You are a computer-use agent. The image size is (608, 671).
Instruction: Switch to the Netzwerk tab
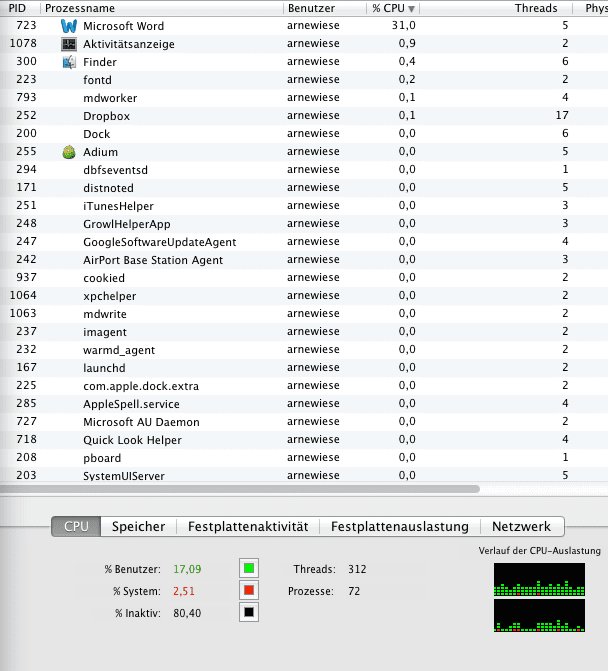[522, 526]
